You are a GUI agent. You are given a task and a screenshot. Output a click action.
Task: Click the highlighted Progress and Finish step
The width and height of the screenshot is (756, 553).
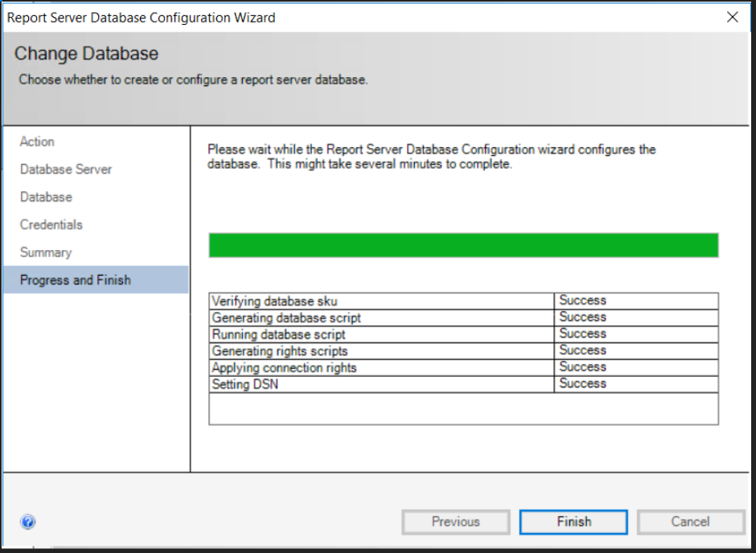point(75,280)
